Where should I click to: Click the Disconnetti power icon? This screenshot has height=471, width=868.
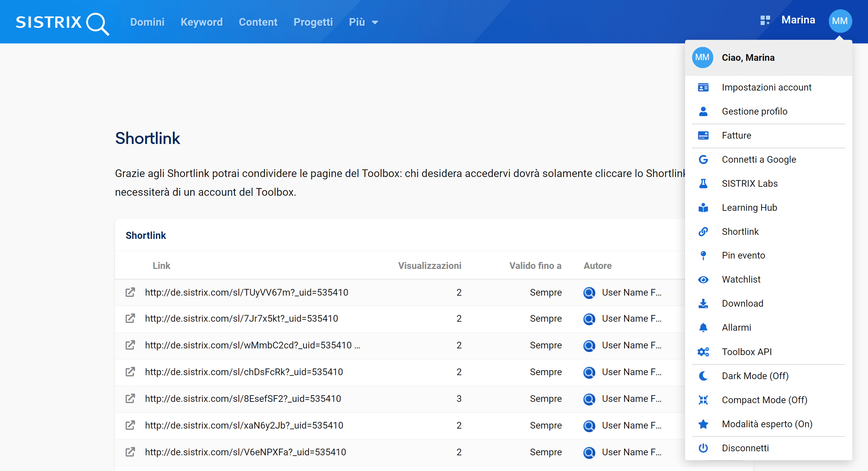coord(703,448)
